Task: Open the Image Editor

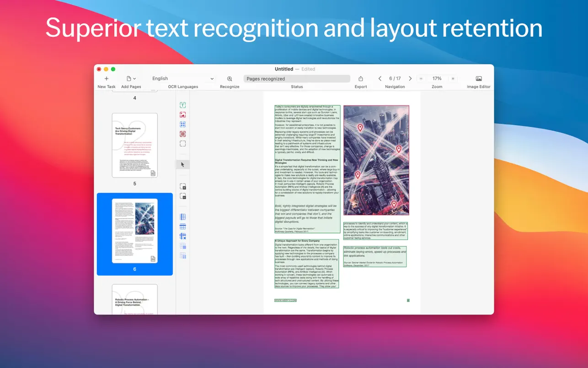Action: click(x=479, y=79)
